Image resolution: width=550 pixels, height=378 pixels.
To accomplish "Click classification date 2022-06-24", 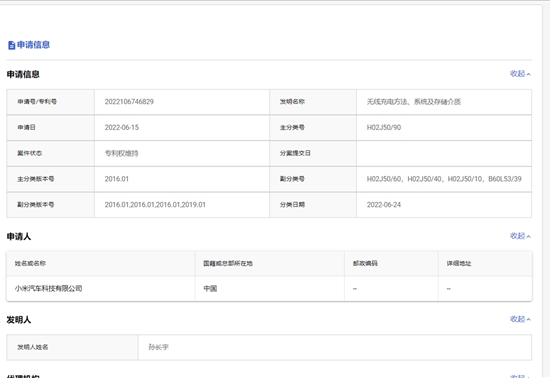I will [x=384, y=205].
